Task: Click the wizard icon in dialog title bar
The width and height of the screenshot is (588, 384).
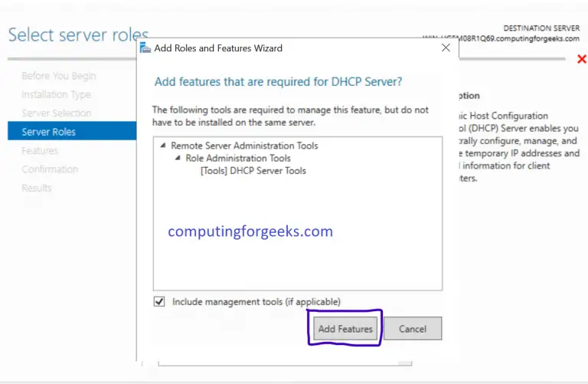Action: coord(145,48)
